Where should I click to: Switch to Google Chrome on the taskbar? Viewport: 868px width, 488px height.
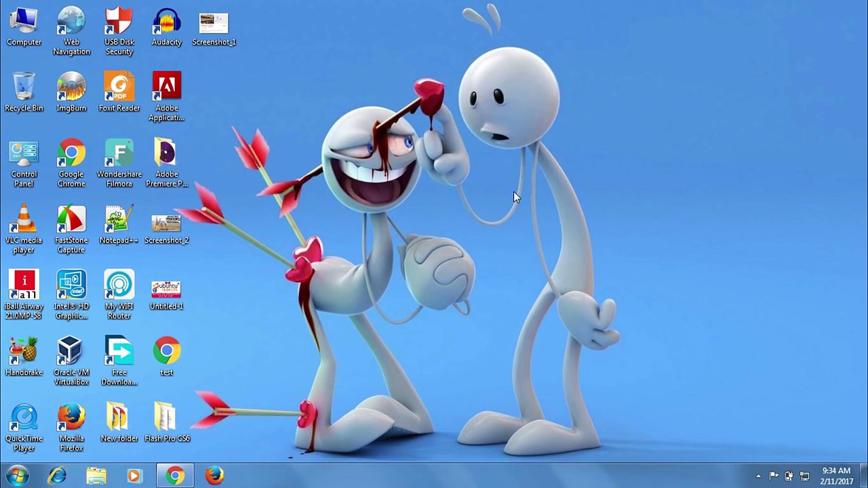(175, 476)
